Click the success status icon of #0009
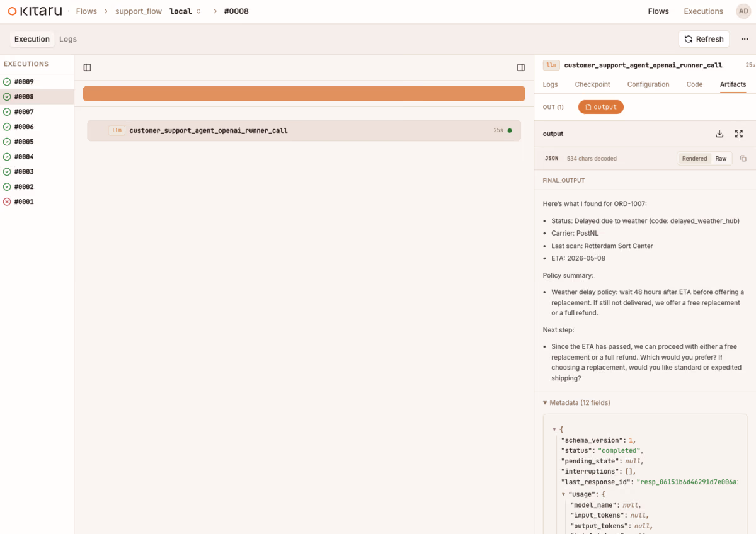 point(7,82)
